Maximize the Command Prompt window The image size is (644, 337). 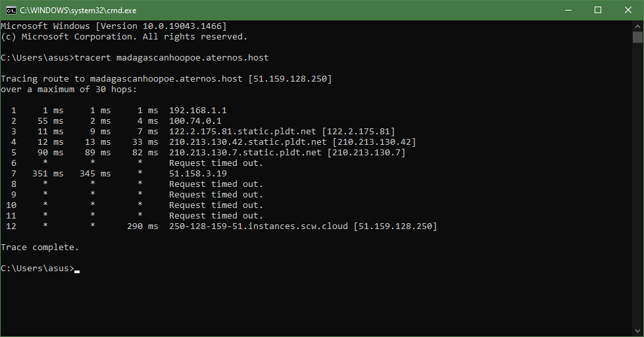(x=598, y=11)
